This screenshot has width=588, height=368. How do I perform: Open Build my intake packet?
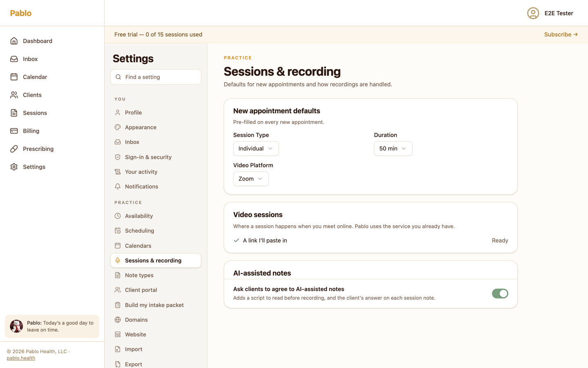[x=156, y=305]
